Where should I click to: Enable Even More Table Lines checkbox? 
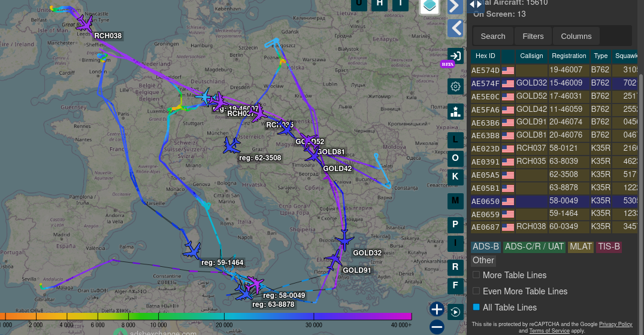click(x=476, y=291)
